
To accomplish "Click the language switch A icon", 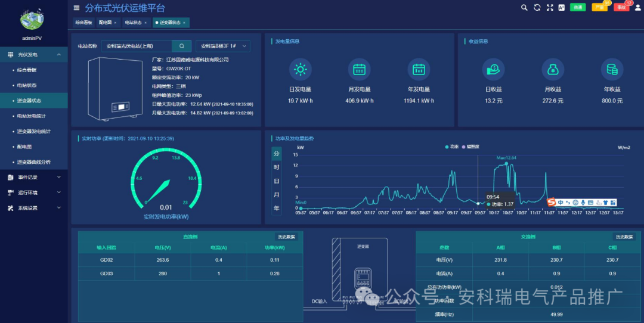I will [x=562, y=7].
